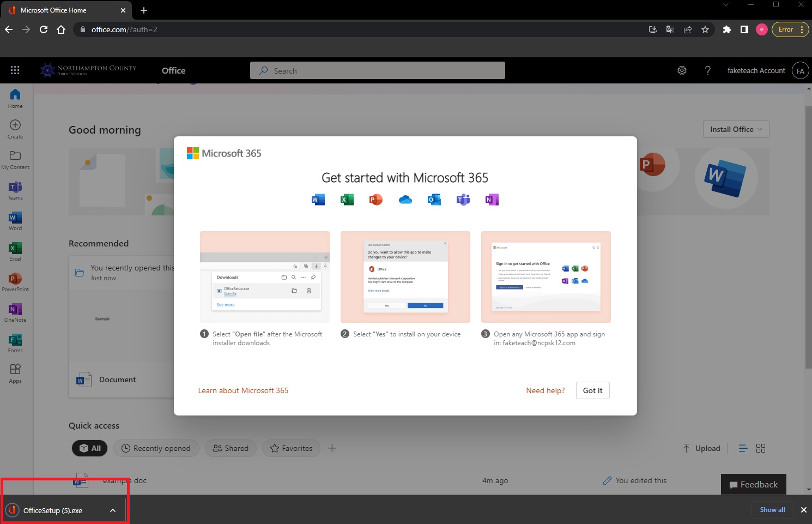
Task: Click the OneDrive cloud icon in dialog
Action: [x=405, y=200]
